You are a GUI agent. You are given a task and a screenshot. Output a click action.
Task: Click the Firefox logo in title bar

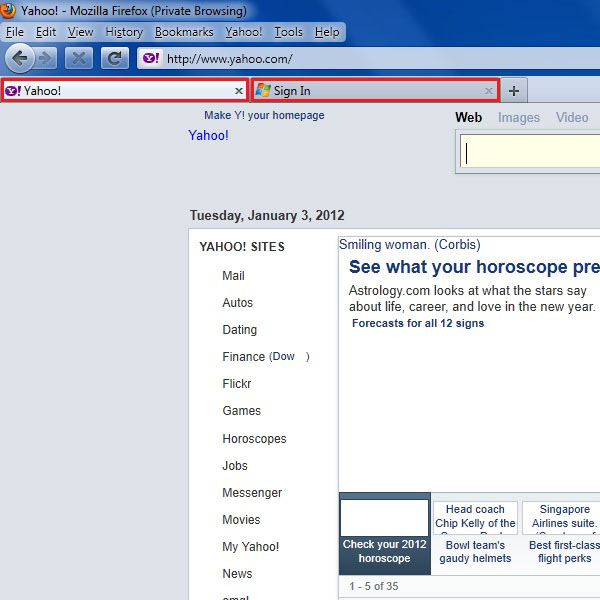[x=8, y=10]
